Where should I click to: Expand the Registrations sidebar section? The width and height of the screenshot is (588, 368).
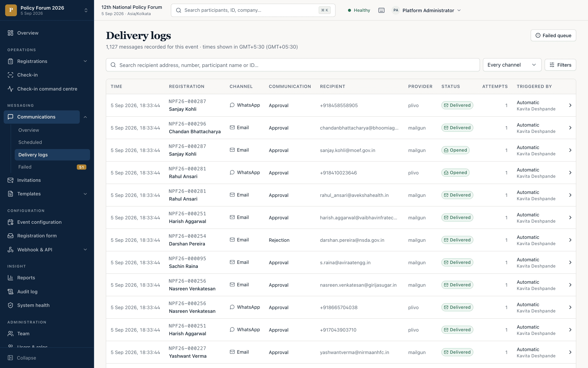[x=85, y=61]
